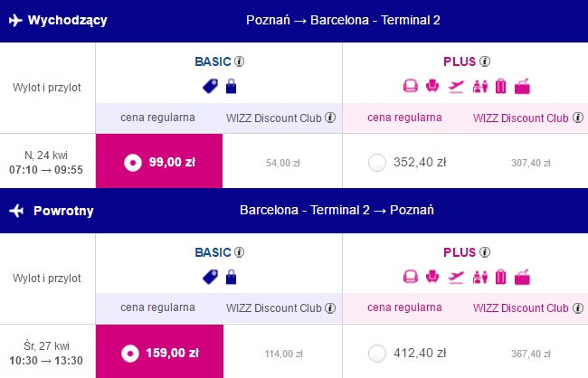Click return PLUS discount price 367,40 zł
Image resolution: width=588 pixels, height=378 pixels.
(x=531, y=354)
